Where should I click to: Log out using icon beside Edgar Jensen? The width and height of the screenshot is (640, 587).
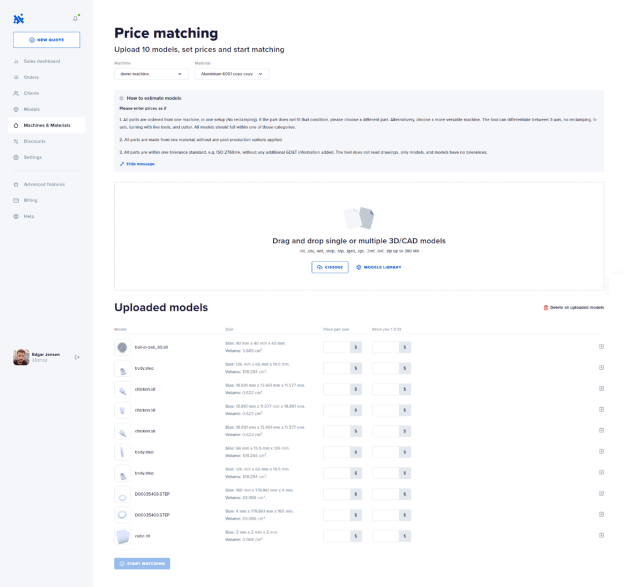[77, 357]
